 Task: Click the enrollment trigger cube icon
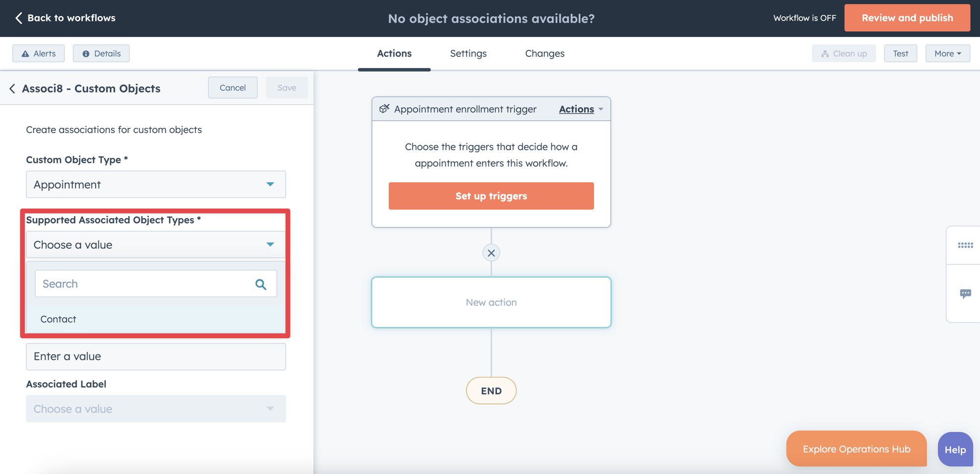click(x=384, y=109)
